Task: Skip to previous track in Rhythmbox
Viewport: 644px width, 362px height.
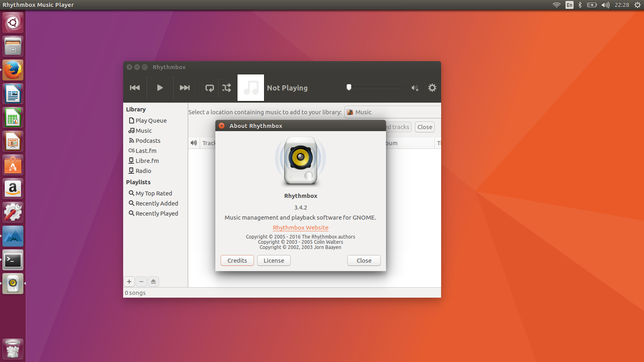Action: [135, 88]
